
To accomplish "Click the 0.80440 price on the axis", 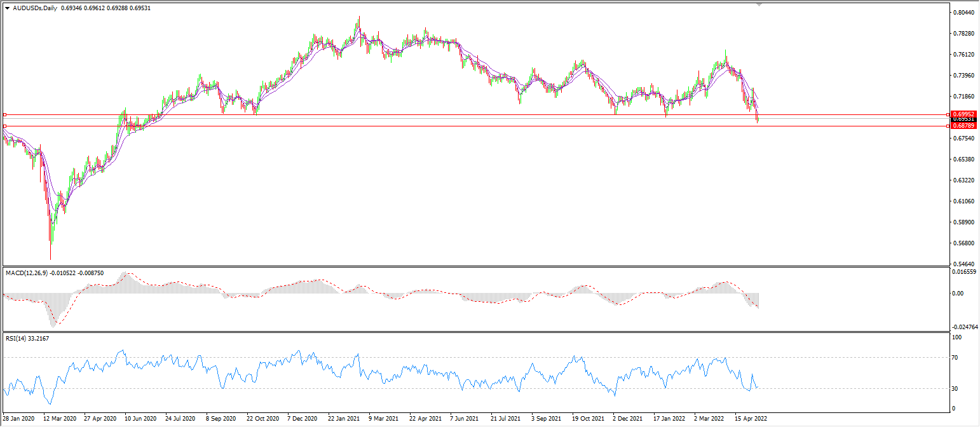I will (x=963, y=13).
